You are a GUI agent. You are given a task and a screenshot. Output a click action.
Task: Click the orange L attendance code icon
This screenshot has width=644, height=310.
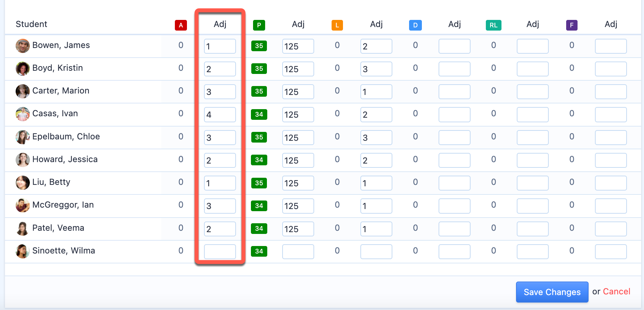click(337, 25)
